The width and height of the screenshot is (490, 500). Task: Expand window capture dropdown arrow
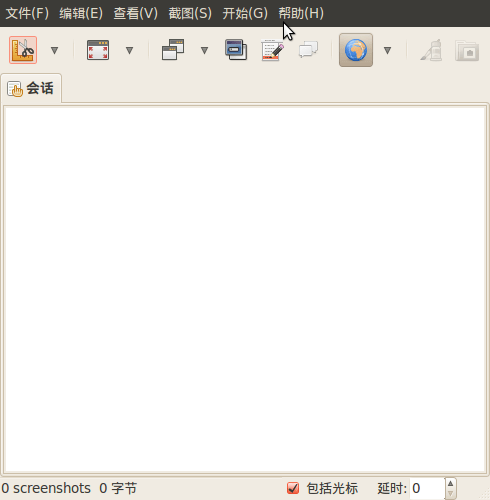click(x=204, y=50)
